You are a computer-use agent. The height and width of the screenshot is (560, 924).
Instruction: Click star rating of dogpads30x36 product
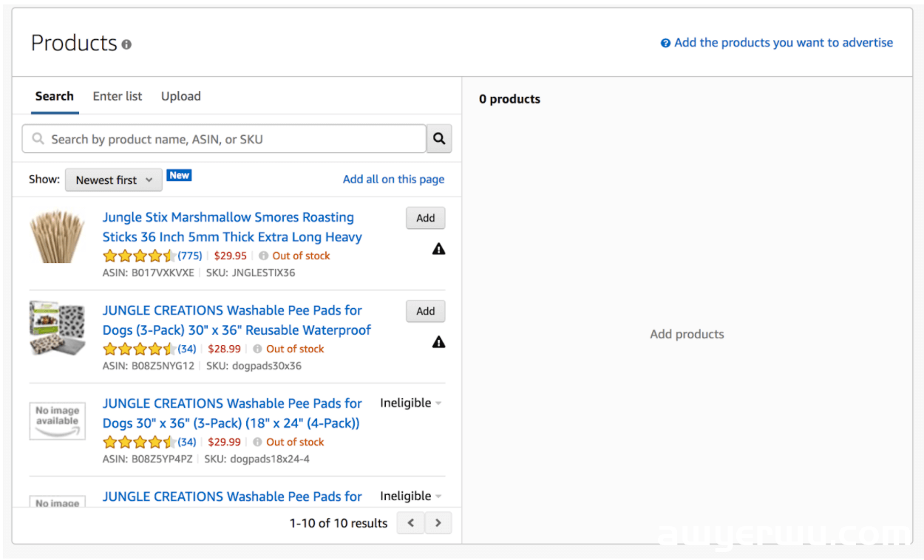[x=139, y=349]
